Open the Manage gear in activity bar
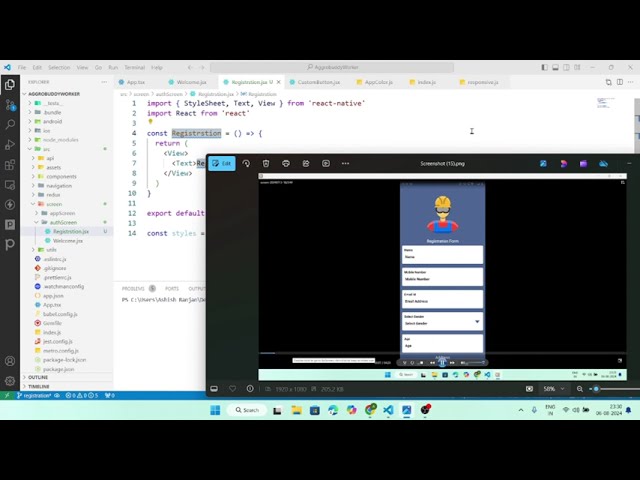640x480 pixels. (10, 381)
